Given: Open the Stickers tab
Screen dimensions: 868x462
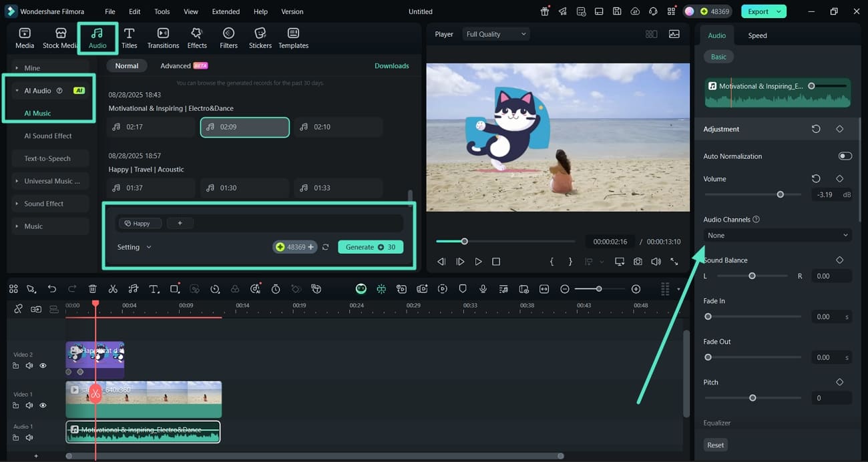Looking at the screenshot, I should pyautogui.click(x=260, y=38).
